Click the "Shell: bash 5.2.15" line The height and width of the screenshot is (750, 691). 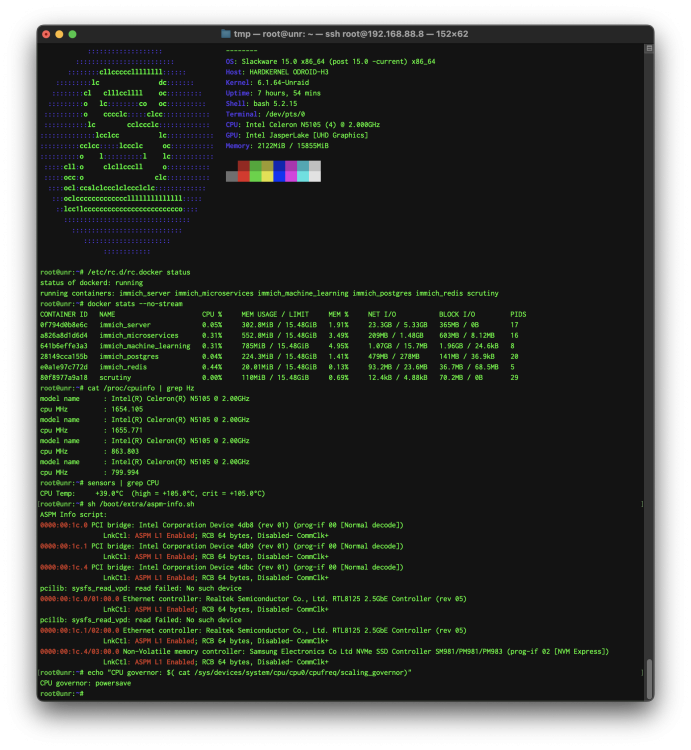262,103
